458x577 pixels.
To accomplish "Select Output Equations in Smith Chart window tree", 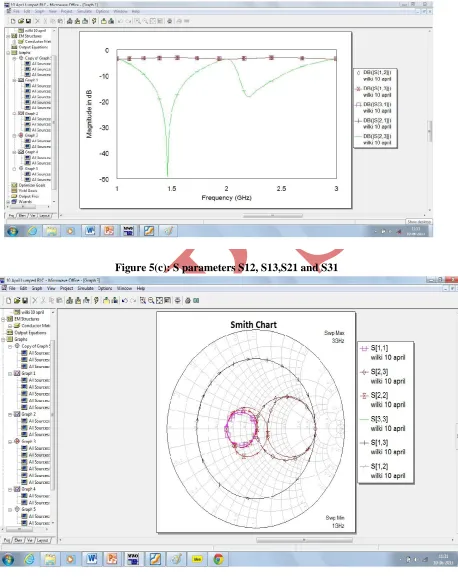I will tap(31, 333).
